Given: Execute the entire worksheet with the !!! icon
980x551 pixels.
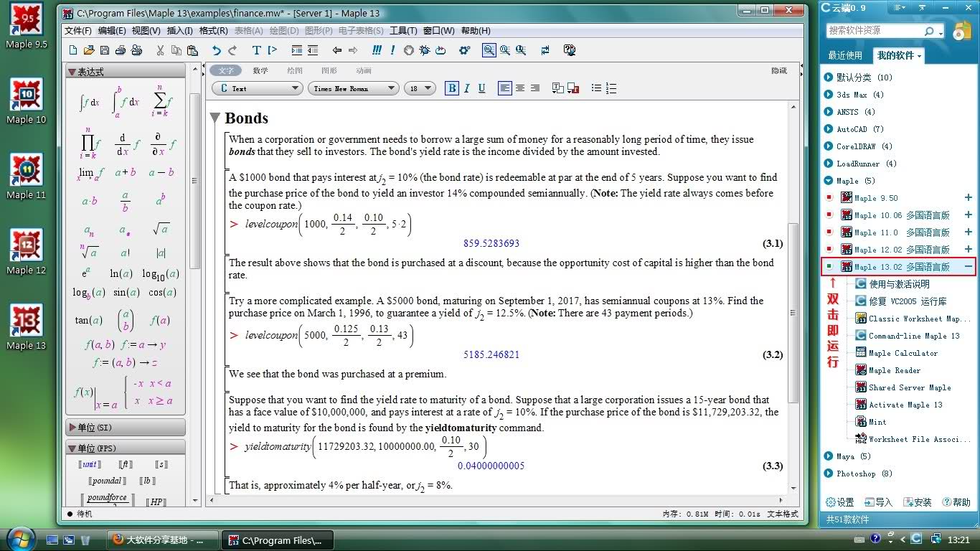Looking at the screenshot, I should point(377,50).
